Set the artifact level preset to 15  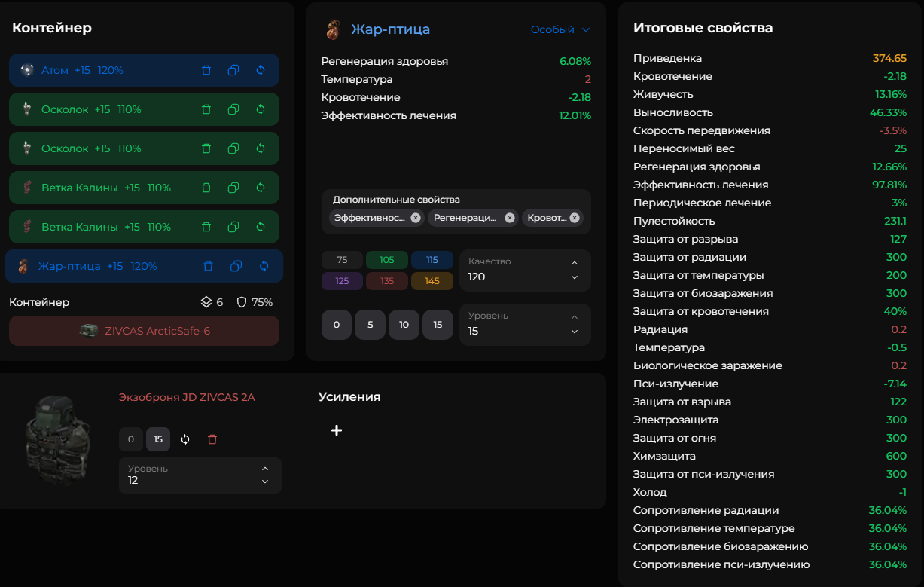(438, 325)
